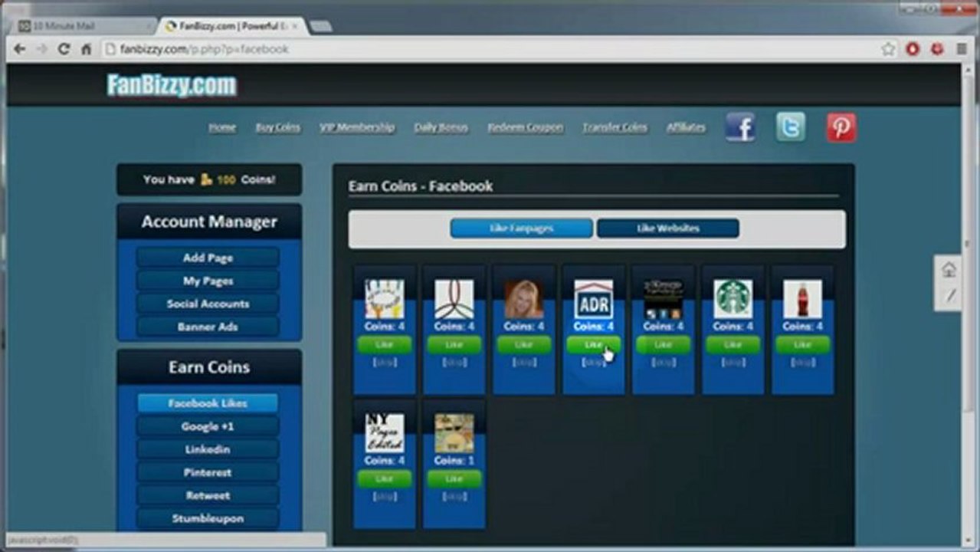The height and width of the screenshot is (552, 980).
Task: Open the Home navigation link
Action: click(222, 127)
